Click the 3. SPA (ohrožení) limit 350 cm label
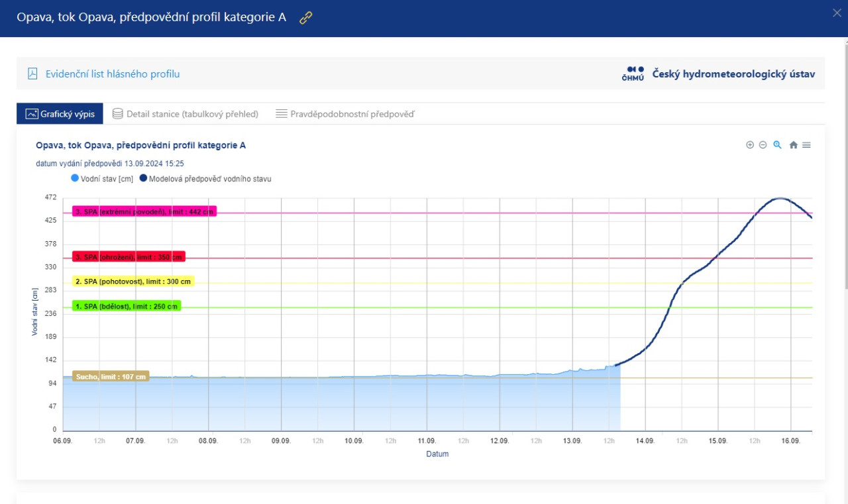Screen dimensions: 848x504 point(129,257)
